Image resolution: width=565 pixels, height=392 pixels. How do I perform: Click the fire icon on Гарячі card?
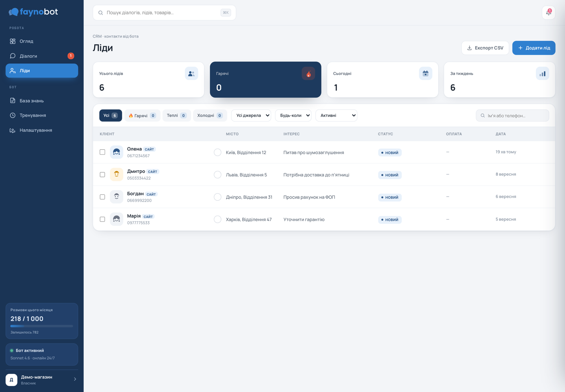[x=308, y=73]
